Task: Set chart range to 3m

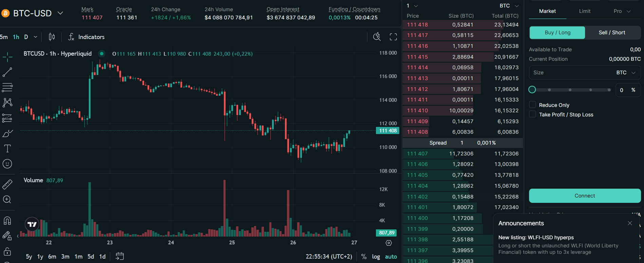Action: click(65, 257)
